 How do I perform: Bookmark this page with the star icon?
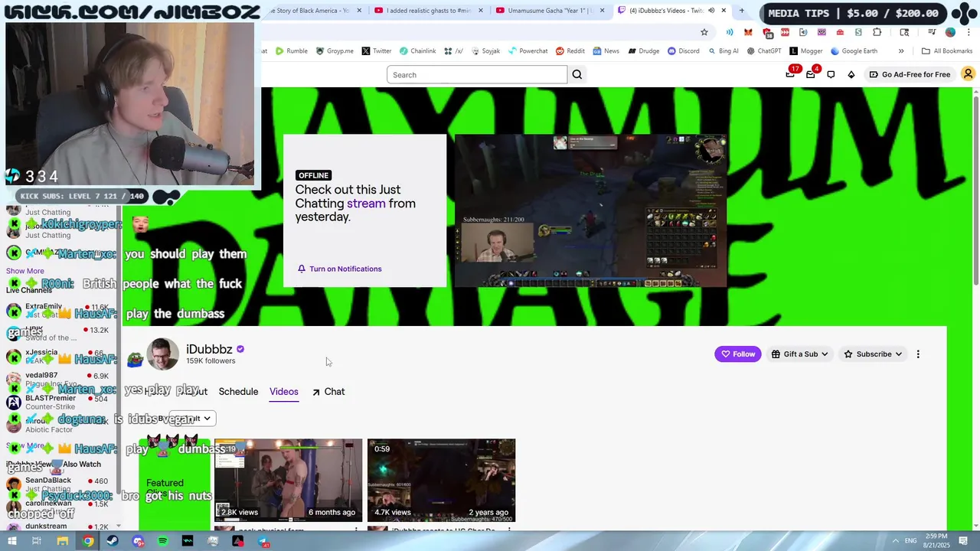tap(704, 32)
